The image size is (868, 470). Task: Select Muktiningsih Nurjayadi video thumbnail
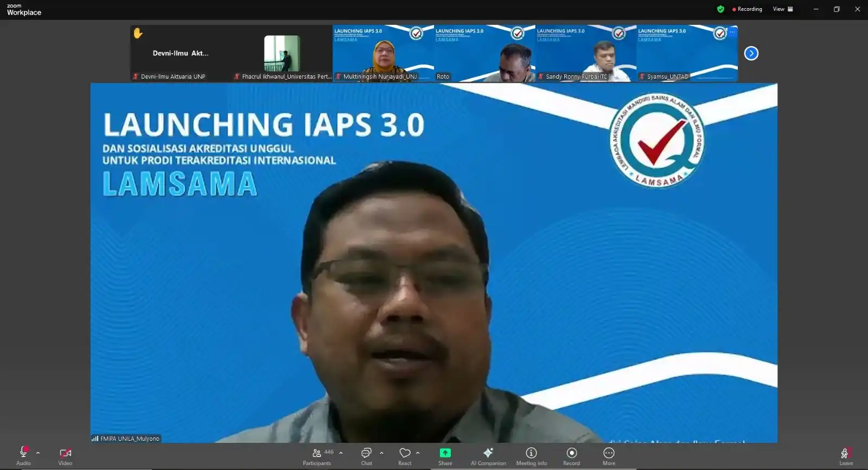383,53
